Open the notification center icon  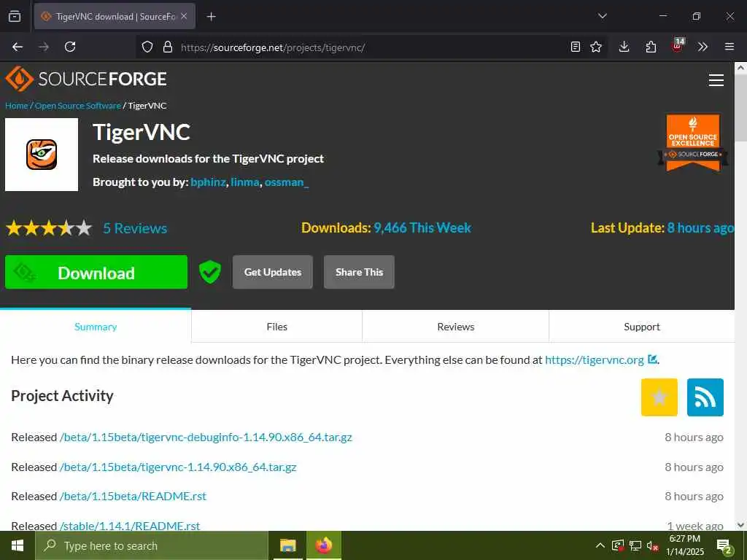click(x=724, y=546)
